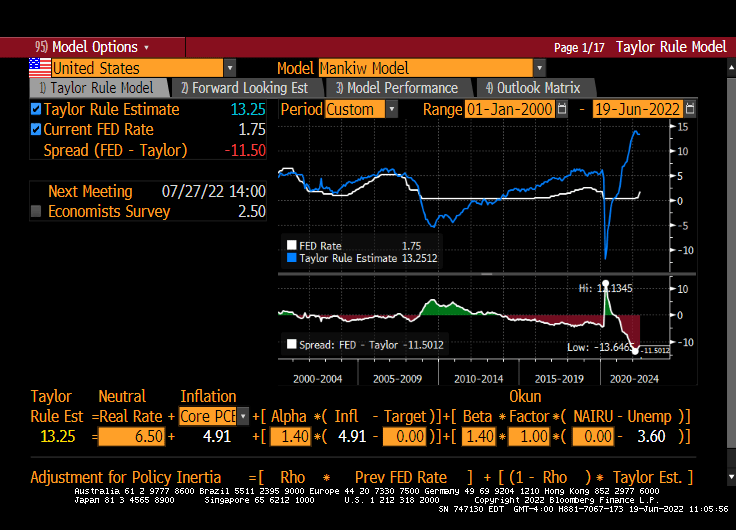736x530 pixels.
Task: Go to the Outlook Matrix tab
Action: click(532, 88)
